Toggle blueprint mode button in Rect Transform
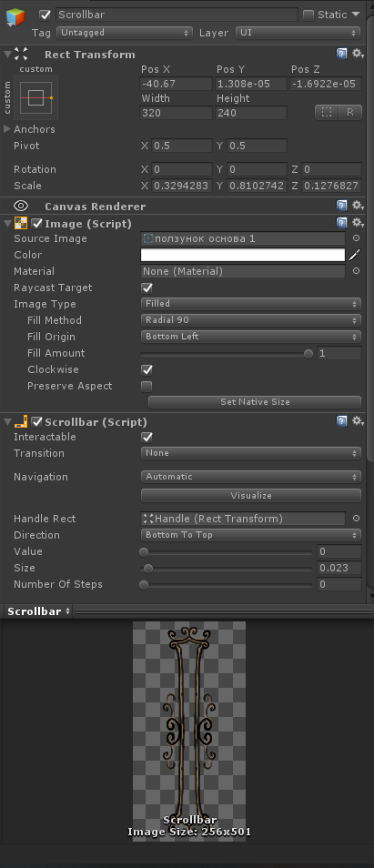This screenshot has height=868, width=374. (x=327, y=113)
